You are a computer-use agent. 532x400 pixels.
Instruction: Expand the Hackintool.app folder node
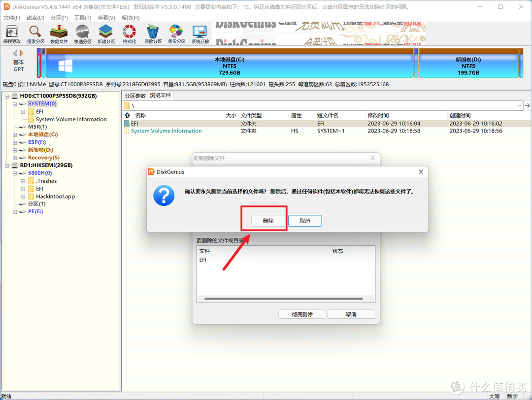[x=23, y=197]
